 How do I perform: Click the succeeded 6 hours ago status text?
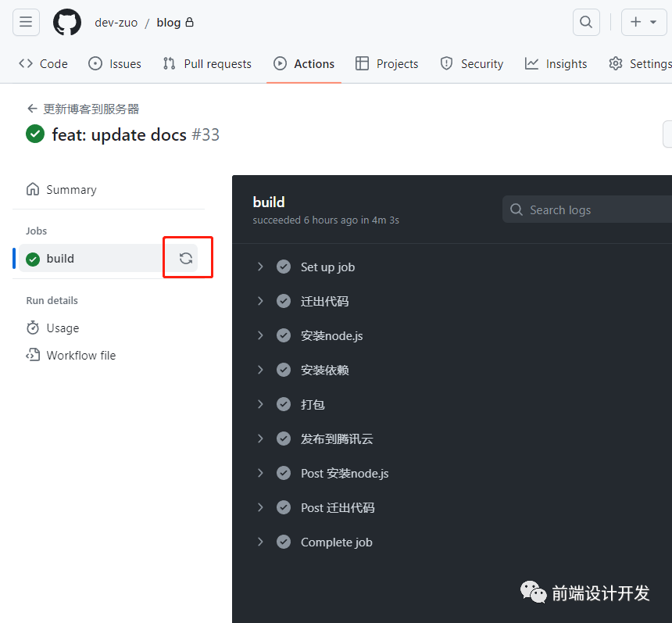[x=326, y=220]
